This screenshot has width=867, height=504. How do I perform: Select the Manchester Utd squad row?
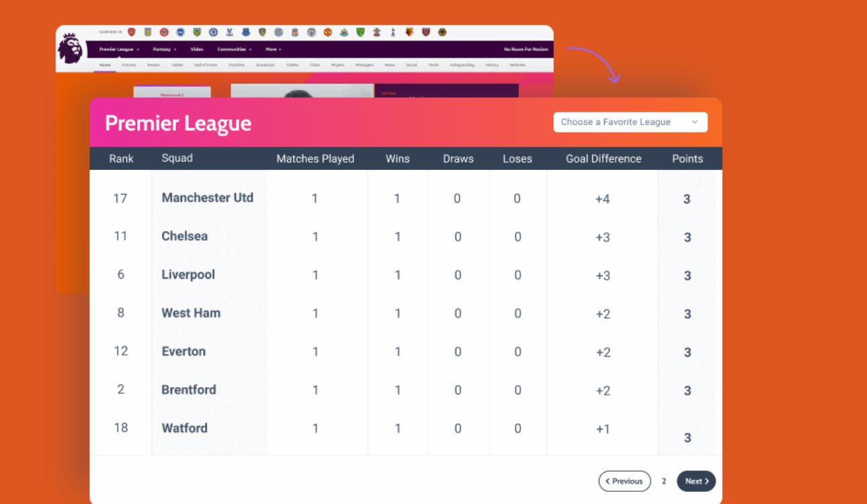[x=406, y=198]
